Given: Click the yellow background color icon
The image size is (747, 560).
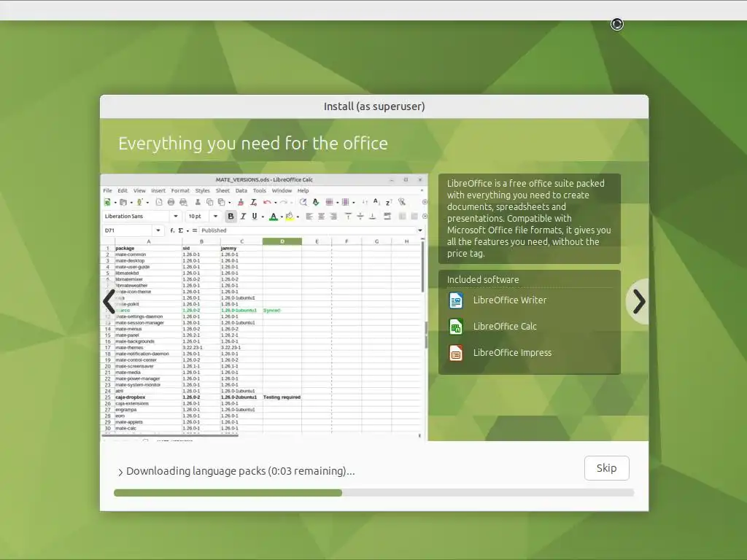Looking at the screenshot, I should point(289,217).
